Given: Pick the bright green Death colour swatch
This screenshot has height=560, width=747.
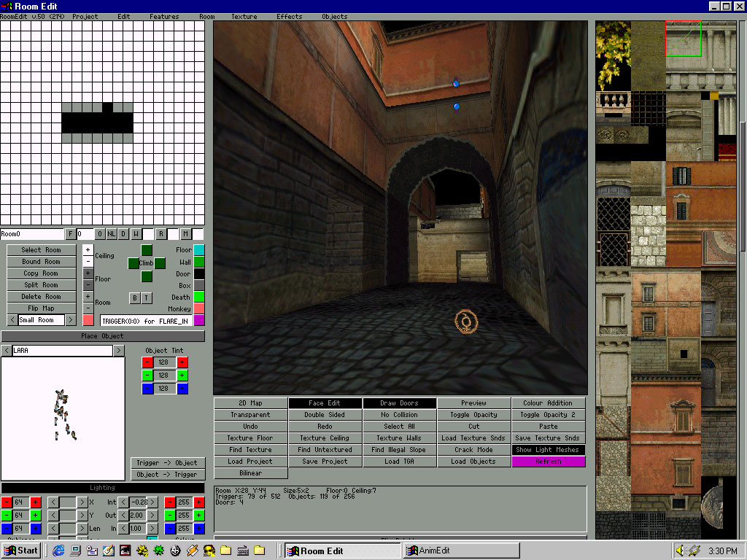Looking at the screenshot, I should (x=199, y=297).
